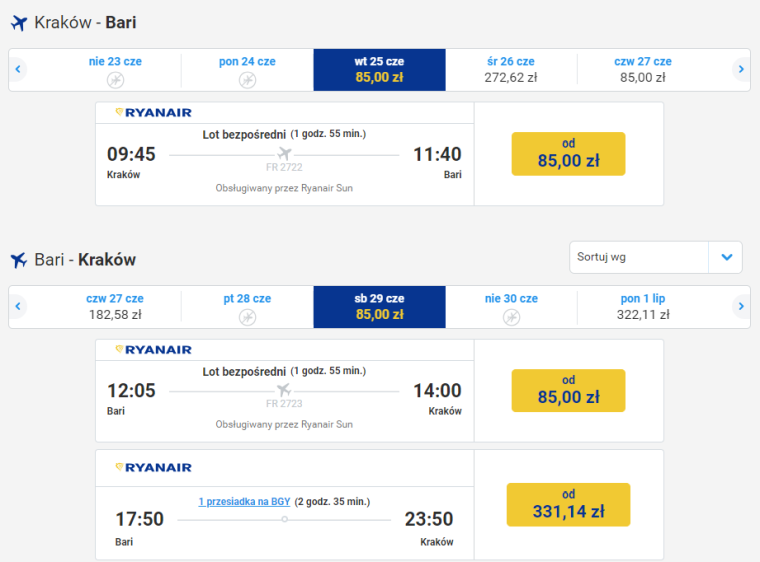
Task: Click previous dates arrow for Bari-Kraków
Action: pyautogui.click(x=18, y=306)
